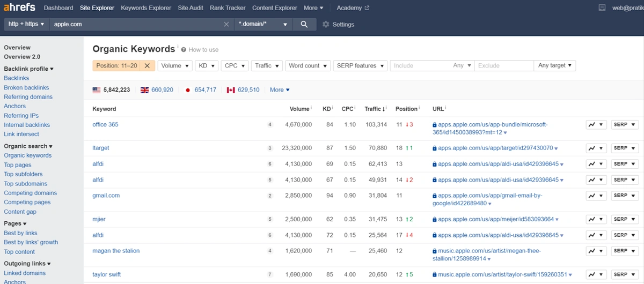Clear the apple.com search field X

226,25
